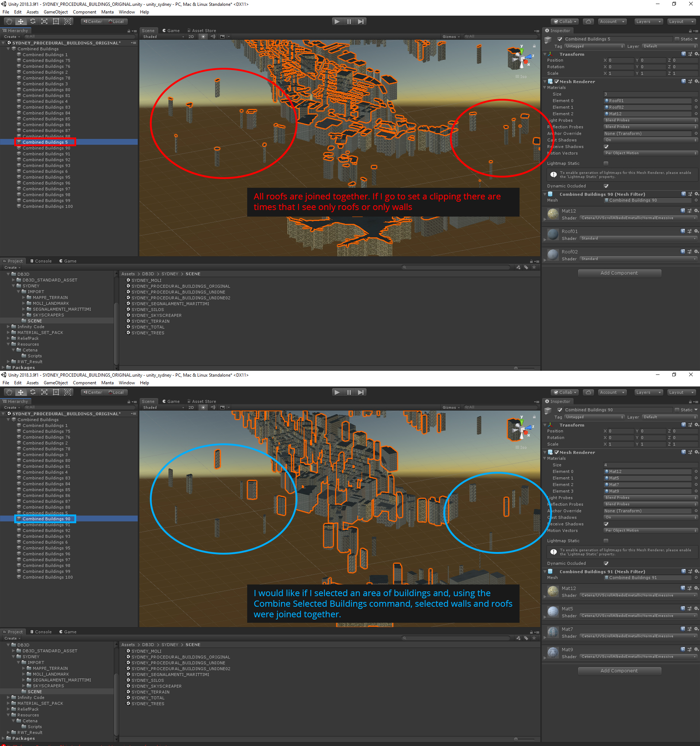The height and width of the screenshot is (746, 700).
Task: Open the Layer dropdown for Combined Buildings 5
Action: [670, 46]
